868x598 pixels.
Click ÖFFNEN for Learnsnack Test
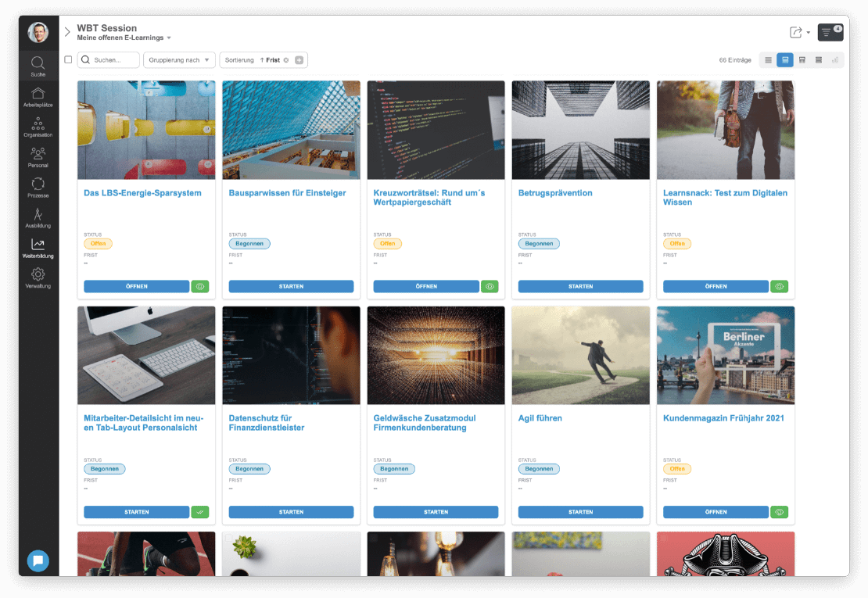pos(716,287)
